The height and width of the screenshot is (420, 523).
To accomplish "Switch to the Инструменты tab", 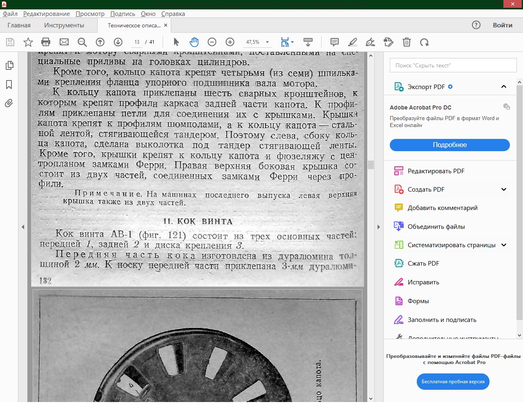I will pos(64,25).
